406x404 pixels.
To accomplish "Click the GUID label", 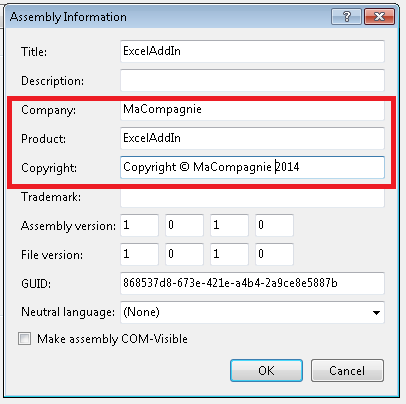I will (36, 284).
